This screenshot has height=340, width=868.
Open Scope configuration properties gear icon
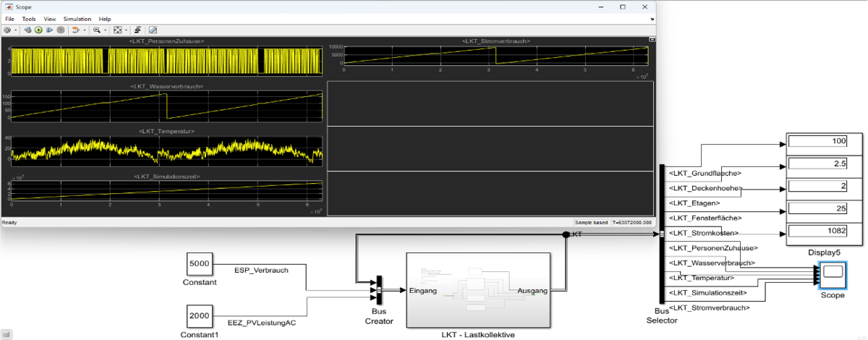(7, 30)
